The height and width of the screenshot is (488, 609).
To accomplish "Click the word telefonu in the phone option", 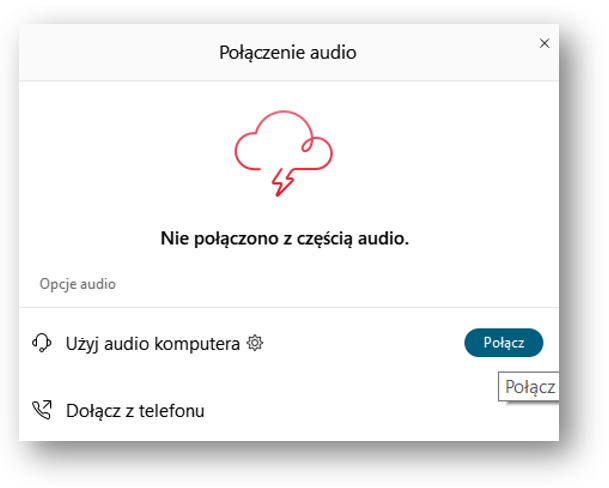I will tap(172, 411).
